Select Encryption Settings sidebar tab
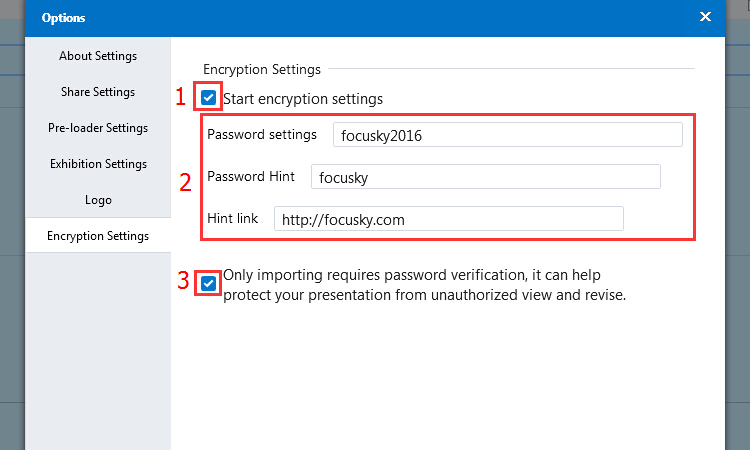This screenshot has height=450, width=750. pos(98,236)
